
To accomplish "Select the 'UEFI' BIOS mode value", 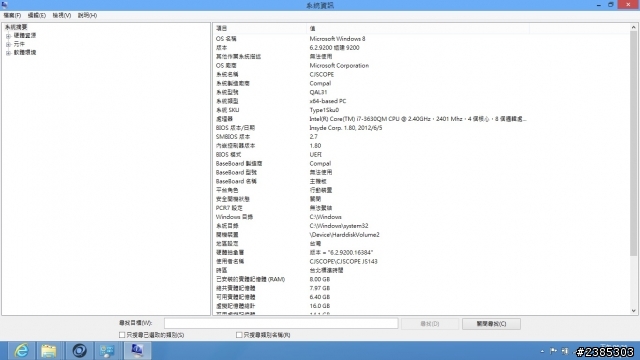I will 316,155.
